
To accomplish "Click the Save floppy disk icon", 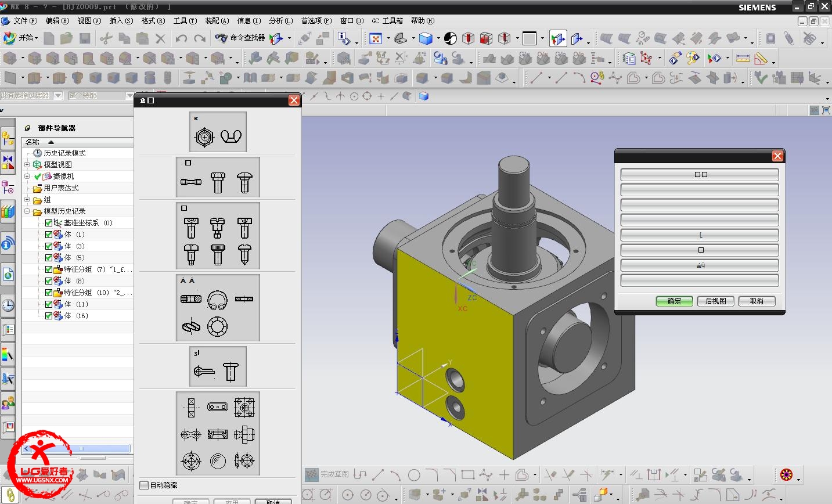I will 85,39.
